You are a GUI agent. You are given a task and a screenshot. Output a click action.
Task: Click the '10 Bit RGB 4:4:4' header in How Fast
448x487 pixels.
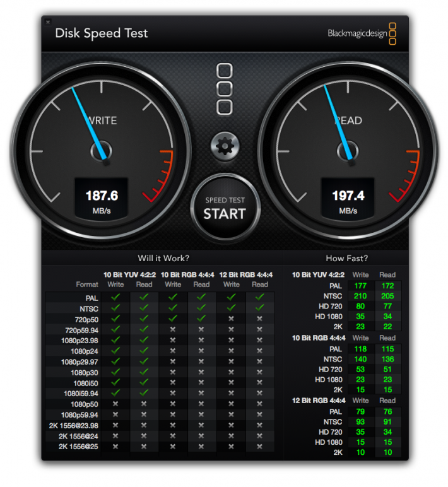point(319,338)
